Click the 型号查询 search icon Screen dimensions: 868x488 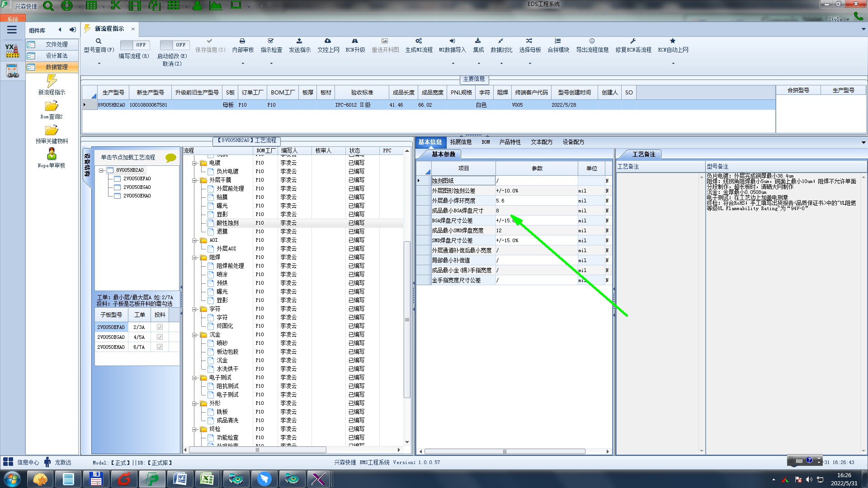98,41
